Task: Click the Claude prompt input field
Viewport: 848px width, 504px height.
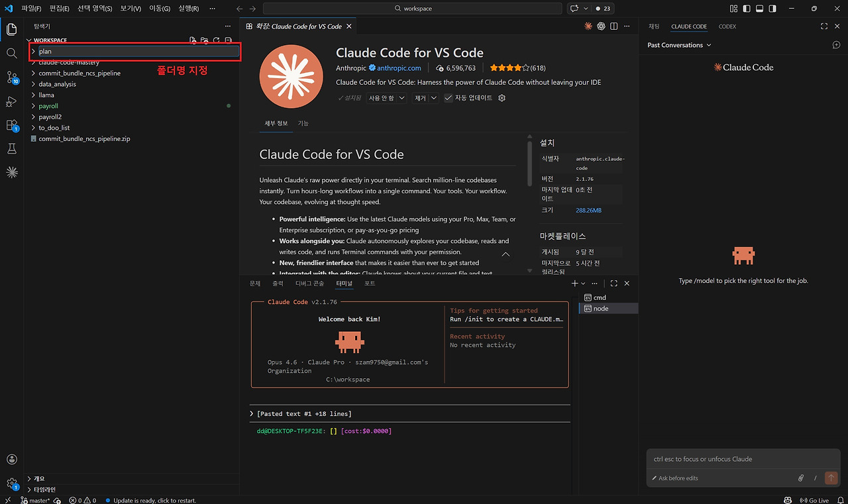Action: [x=743, y=459]
